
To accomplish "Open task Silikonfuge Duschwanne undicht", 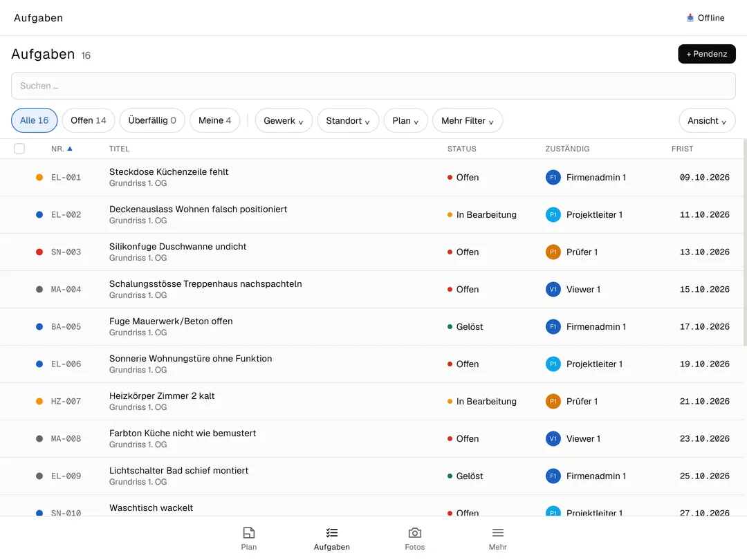I will (178, 247).
